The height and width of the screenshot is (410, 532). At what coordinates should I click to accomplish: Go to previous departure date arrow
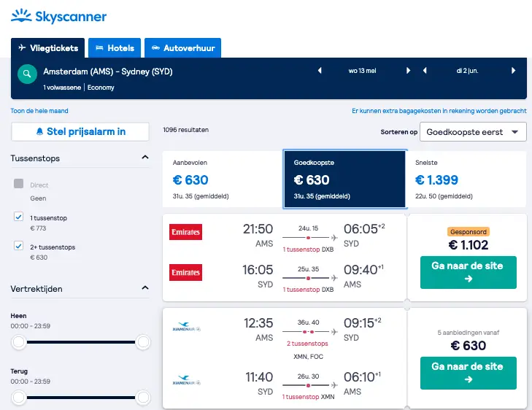(x=320, y=71)
